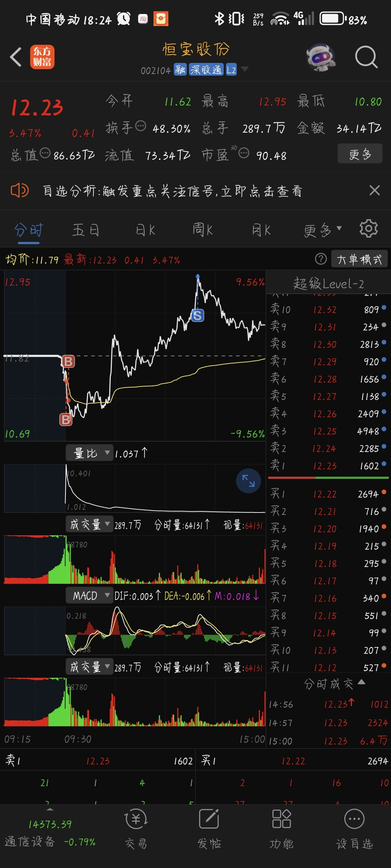This screenshot has height=868, width=391.
Task: Open 更多 chart period dropdown
Action: pyautogui.click(x=323, y=230)
